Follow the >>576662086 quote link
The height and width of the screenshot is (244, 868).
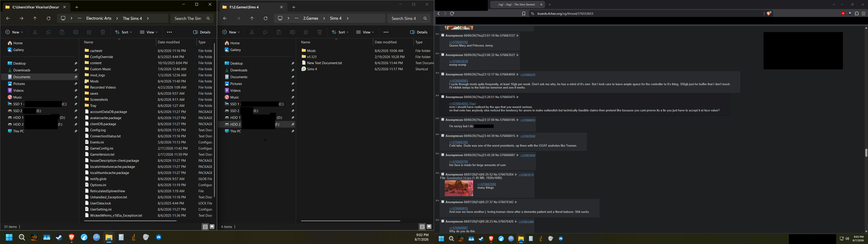487,184
